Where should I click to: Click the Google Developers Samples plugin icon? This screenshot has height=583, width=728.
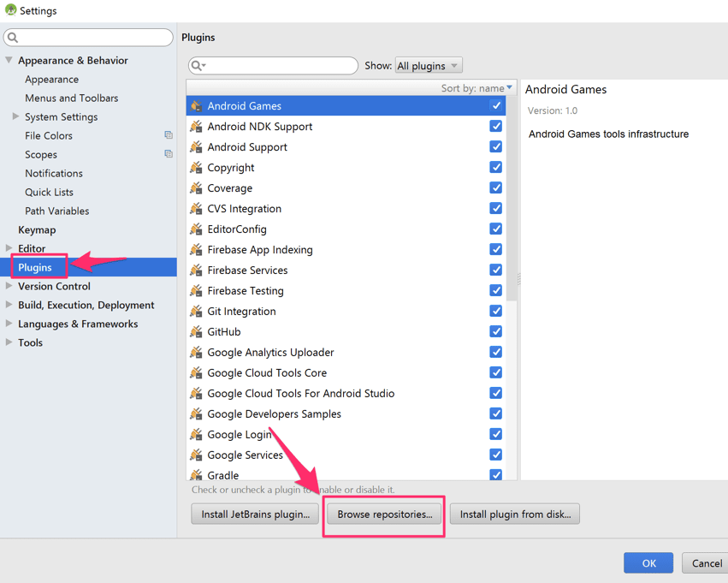[197, 413]
